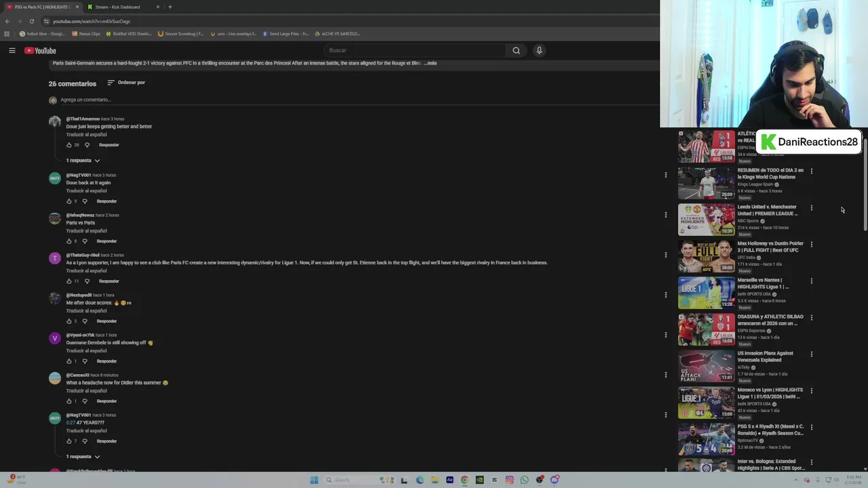Image resolution: width=868 pixels, height=488 pixels.
Task: Open options menu for Max Holloway video
Action: [x=811, y=245]
